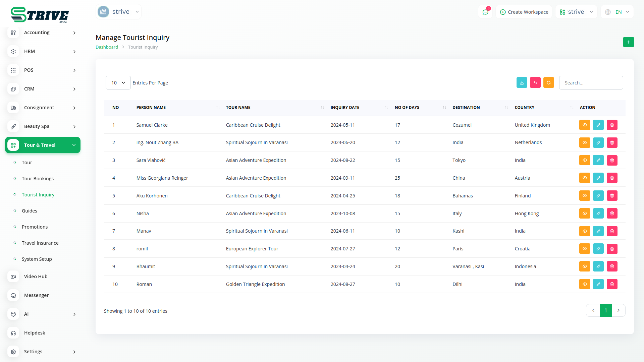Image resolution: width=644 pixels, height=362 pixels.
Task: Open the chat messages notification icon
Action: tap(485, 12)
